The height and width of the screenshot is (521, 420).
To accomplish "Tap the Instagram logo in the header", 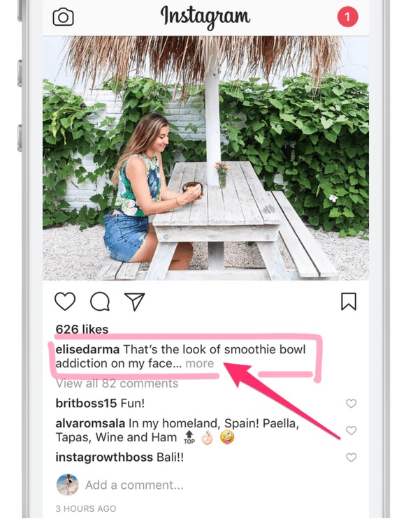I will (205, 17).
